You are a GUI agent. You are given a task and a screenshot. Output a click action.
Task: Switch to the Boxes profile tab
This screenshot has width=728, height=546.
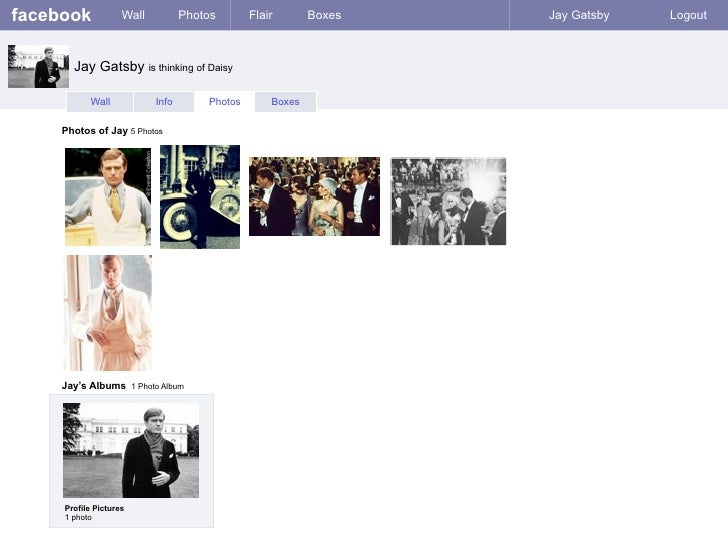[286, 102]
